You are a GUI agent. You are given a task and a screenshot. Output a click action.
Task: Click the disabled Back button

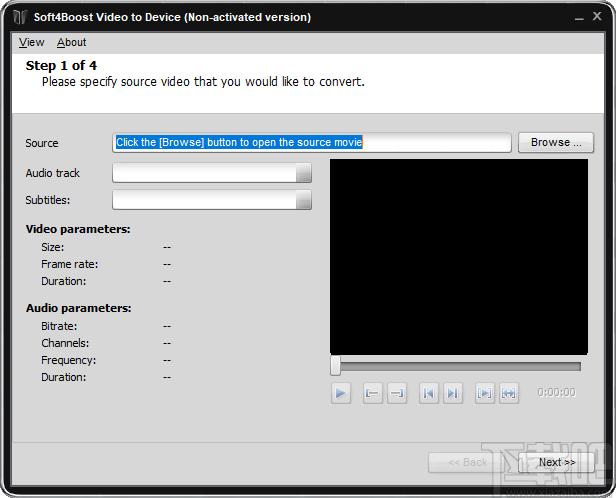click(467, 463)
